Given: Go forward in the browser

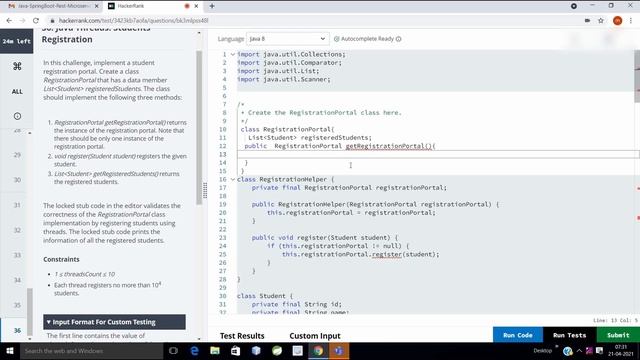Looking at the screenshot, I should pyautogui.click(x=22, y=20).
